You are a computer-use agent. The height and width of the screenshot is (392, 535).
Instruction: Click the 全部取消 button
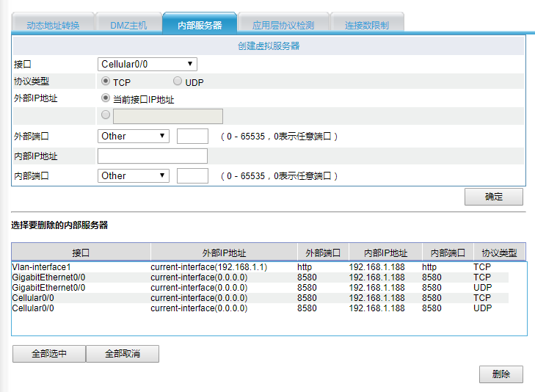pos(123,353)
